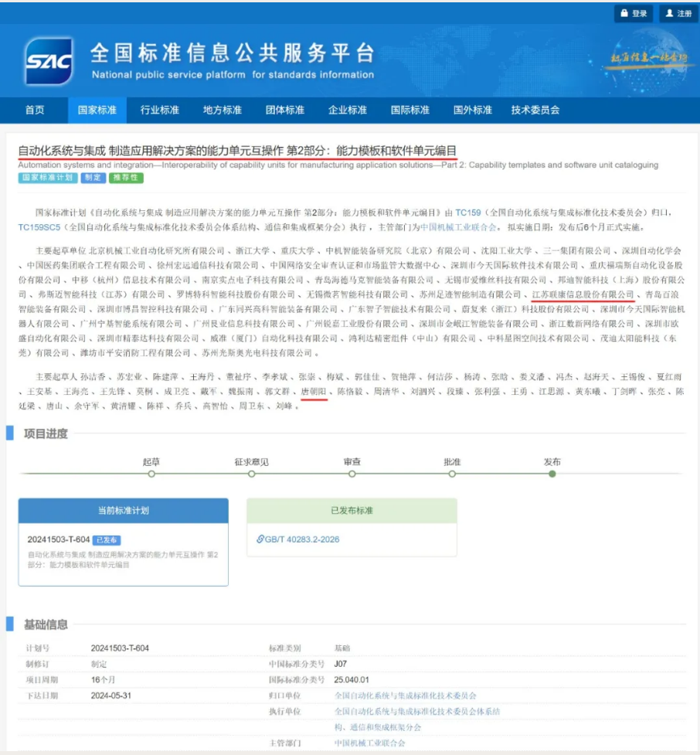The width and height of the screenshot is (700, 755).
Task: Click the 计划号 value 20241503-T-604 in 基础信息
Action: [x=120, y=648]
